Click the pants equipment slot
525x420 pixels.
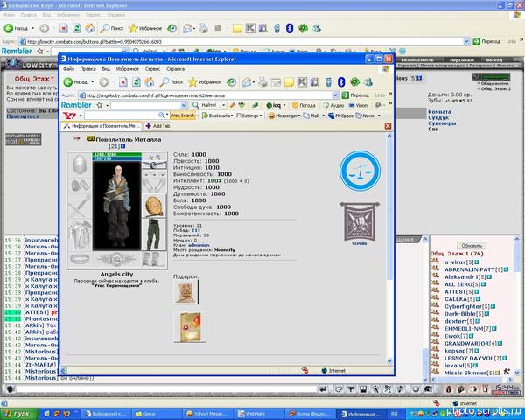154,234
